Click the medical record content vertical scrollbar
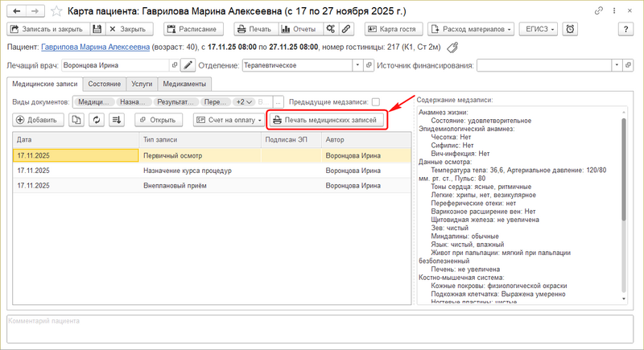 click(623, 169)
